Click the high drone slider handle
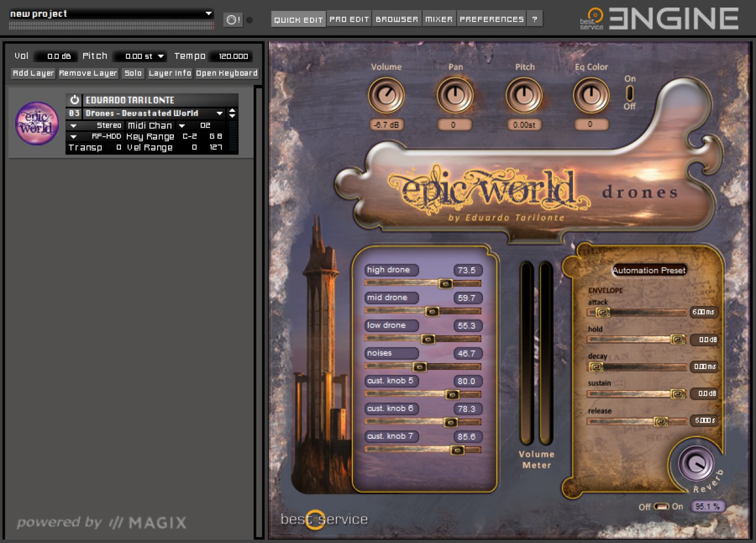Viewport: 756px width, 543px height. point(445,283)
